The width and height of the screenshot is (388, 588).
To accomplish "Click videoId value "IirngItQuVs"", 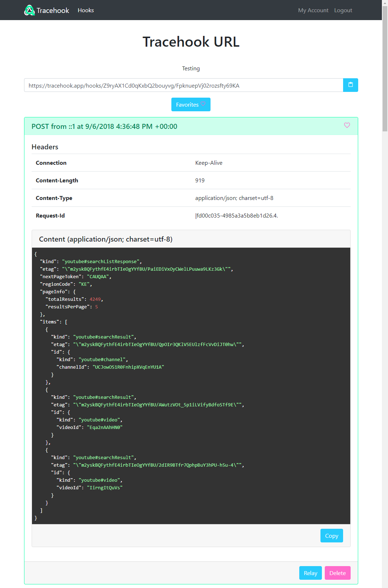I will [x=105, y=488].
